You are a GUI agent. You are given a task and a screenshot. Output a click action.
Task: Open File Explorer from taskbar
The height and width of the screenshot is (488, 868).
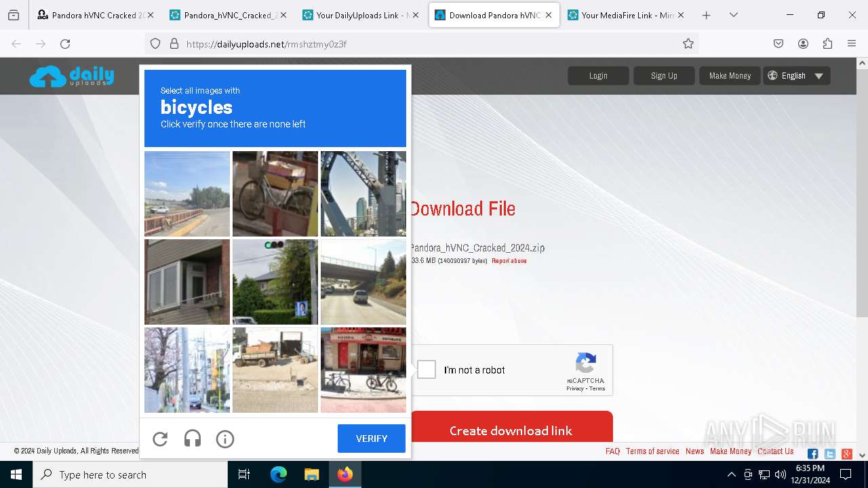pyautogui.click(x=311, y=474)
